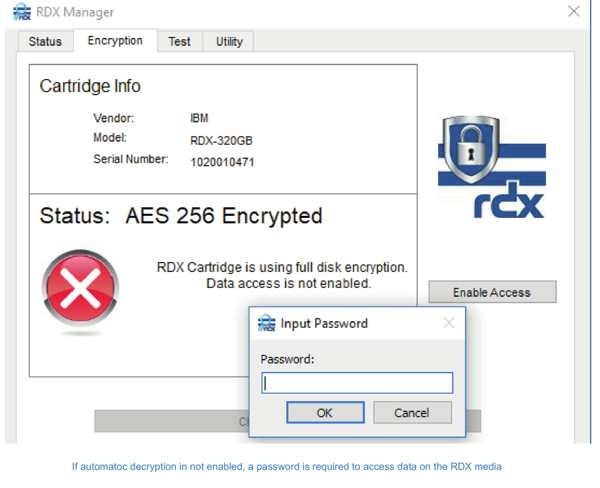Screen dimensions: 600x488
Task: Click the RDX Manager title bar icon
Action: coord(22,12)
